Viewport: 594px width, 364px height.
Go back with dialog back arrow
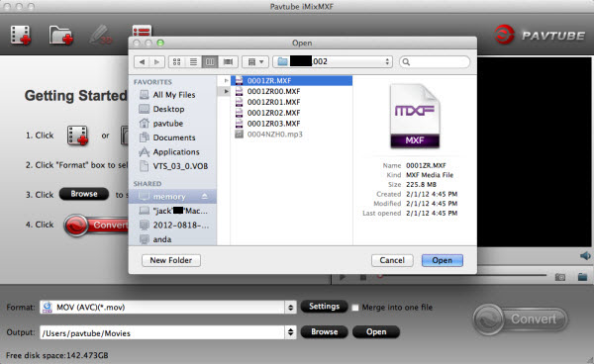pyautogui.click(x=142, y=61)
